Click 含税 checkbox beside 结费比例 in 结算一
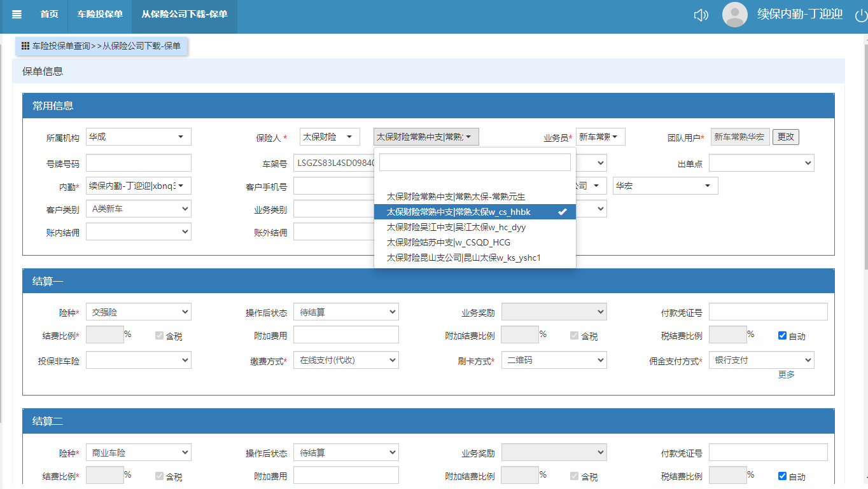Screen dimensions: 868x489 click(x=160, y=336)
